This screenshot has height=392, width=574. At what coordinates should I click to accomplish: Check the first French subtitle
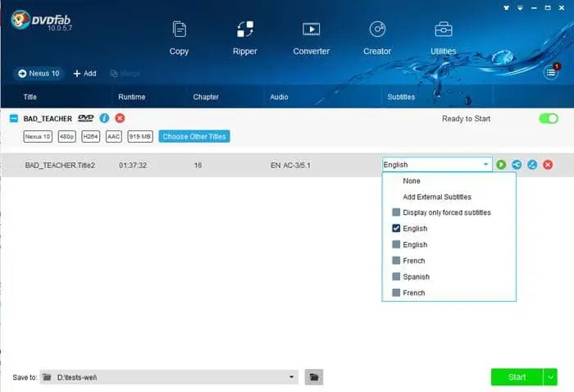pyautogui.click(x=396, y=261)
